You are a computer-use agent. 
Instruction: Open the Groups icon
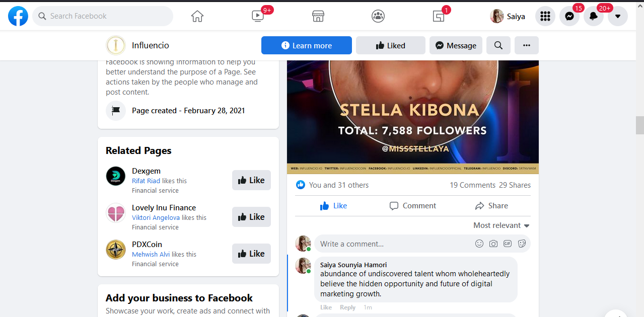click(x=378, y=16)
